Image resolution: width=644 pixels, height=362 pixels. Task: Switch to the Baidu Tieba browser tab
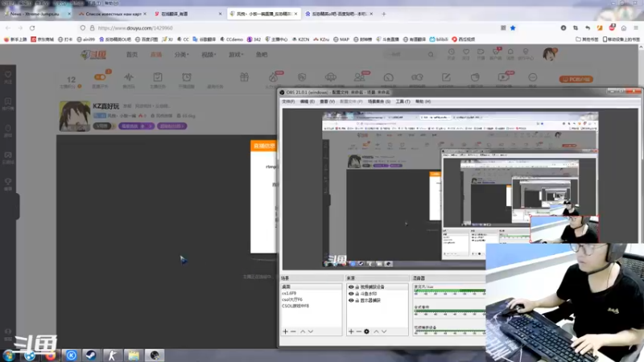339,14
